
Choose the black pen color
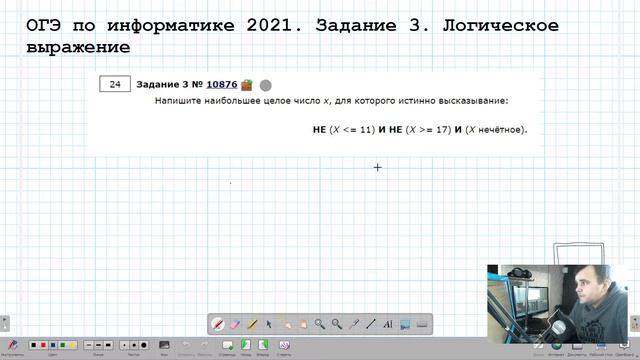click(x=34, y=345)
